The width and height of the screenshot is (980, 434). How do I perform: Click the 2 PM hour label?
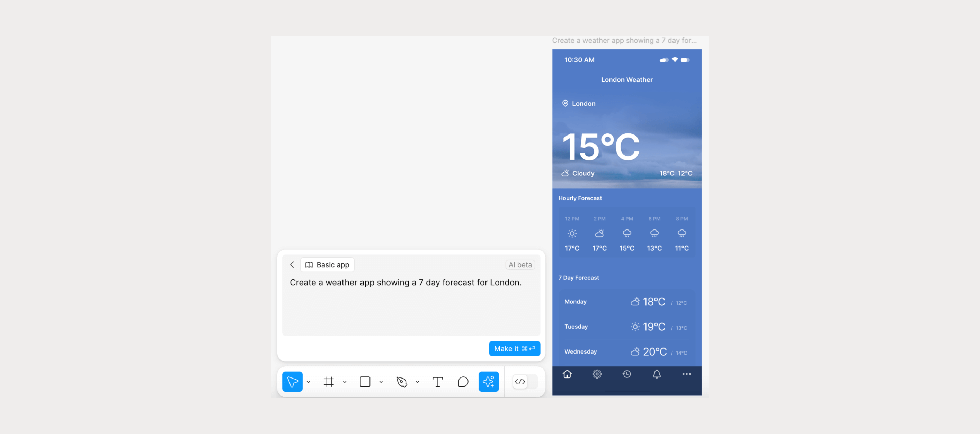click(599, 219)
